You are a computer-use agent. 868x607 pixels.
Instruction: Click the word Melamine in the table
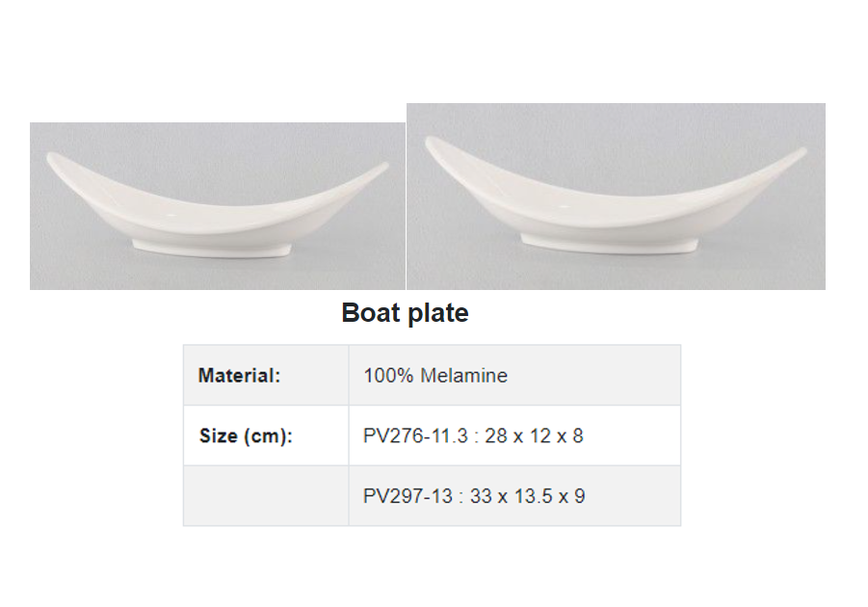tap(464, 376)
